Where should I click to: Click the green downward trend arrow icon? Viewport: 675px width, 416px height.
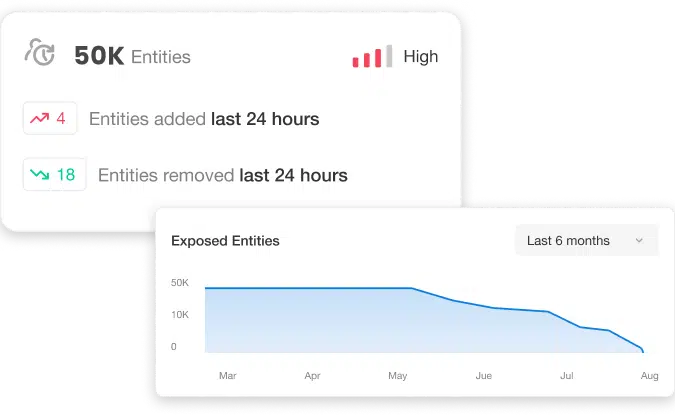pos(40,175)
